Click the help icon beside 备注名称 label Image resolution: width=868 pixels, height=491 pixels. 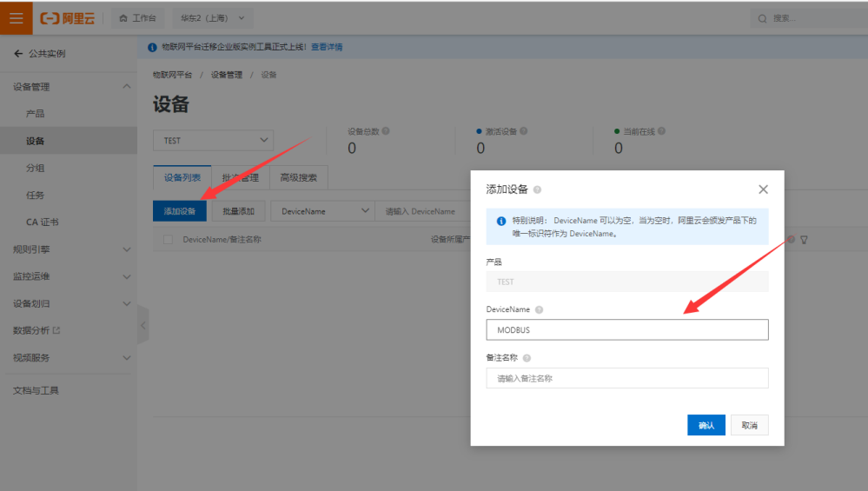click(527, 358)
